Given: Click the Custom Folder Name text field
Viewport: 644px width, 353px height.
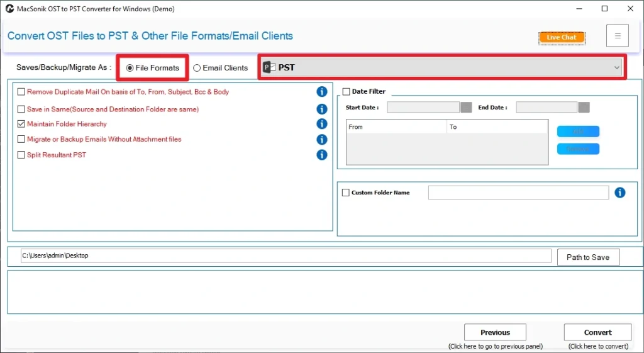Looking at the screenshot, I should [518, 193].
